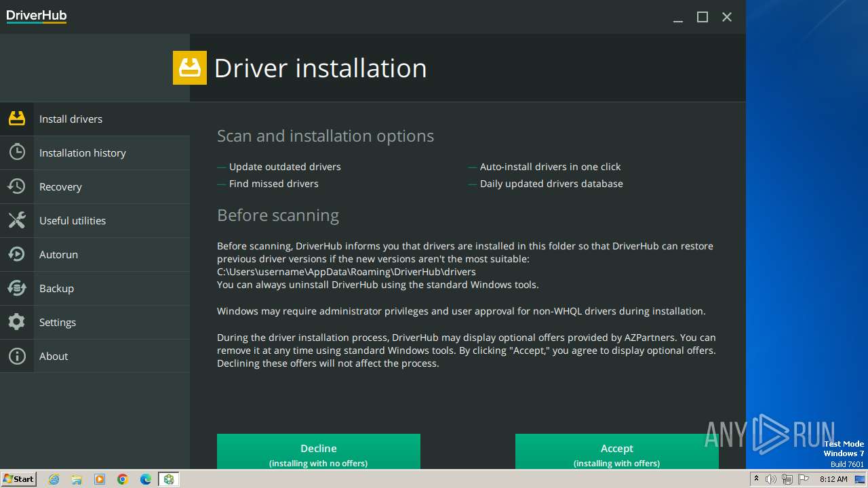Click the 'Find missed drivers' text
The image size is (868, 488).
click(274, 184)
